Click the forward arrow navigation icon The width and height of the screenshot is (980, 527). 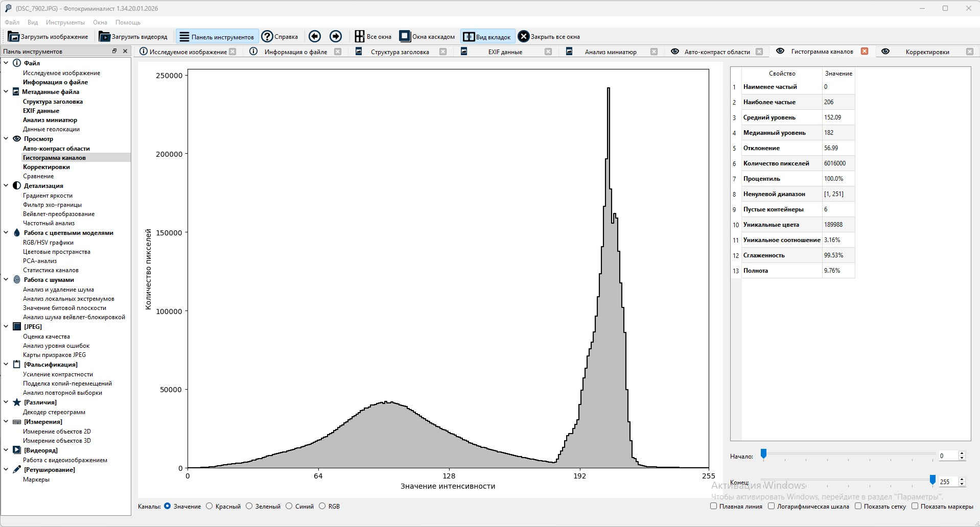pyautogui.click(x=336, y=36)
